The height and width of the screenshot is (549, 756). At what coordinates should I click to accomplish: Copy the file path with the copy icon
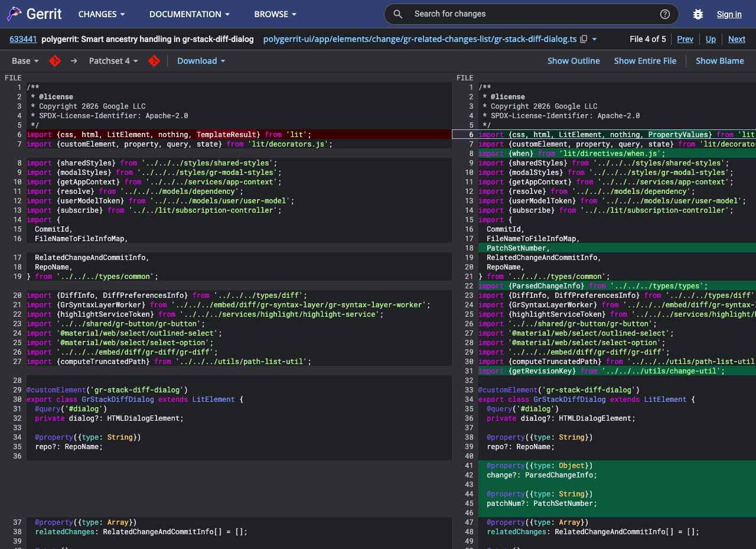point(584,39)
